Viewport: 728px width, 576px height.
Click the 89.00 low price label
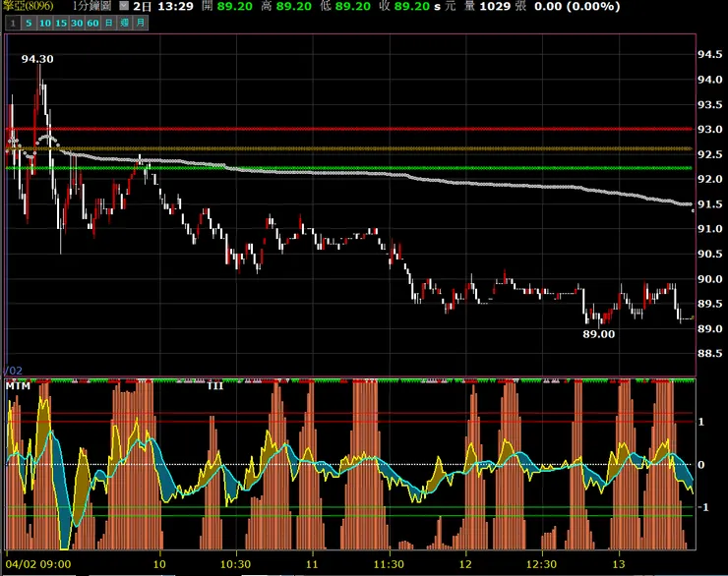click(x=598, y=334)
